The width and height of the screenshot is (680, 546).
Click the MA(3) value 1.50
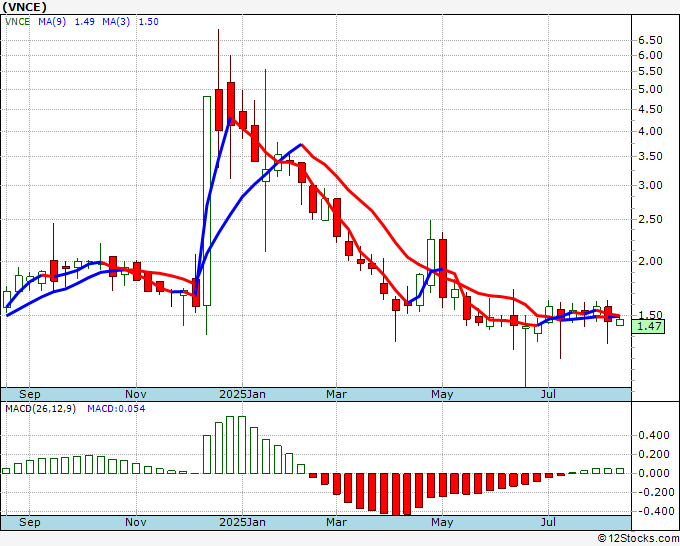click(148, 22)
